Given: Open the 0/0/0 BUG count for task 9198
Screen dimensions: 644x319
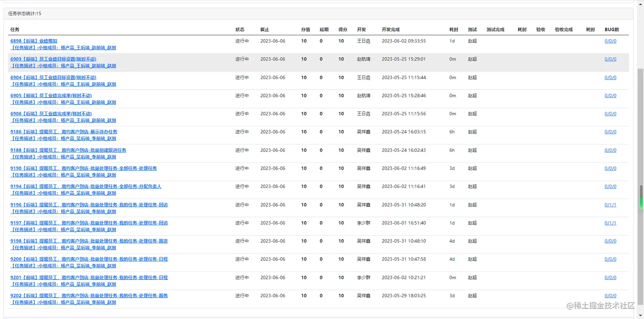Looking at the screenshot, I should click(x=610, y=241).
